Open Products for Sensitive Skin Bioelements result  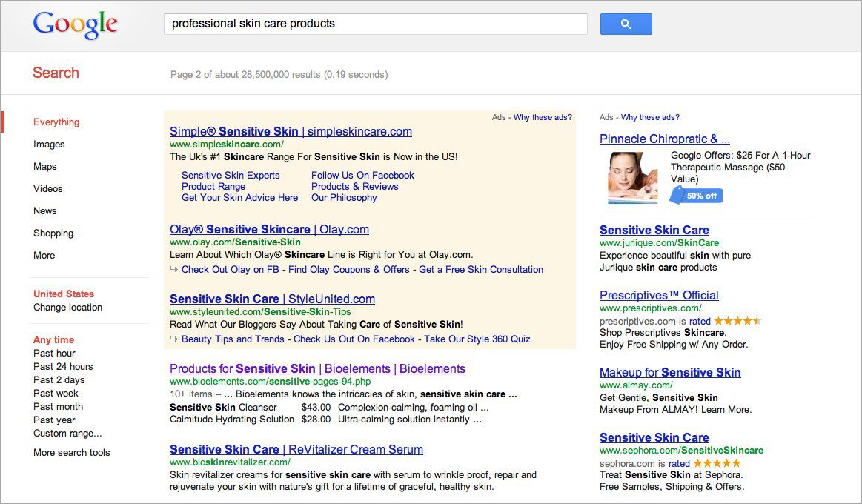(317, 369)
